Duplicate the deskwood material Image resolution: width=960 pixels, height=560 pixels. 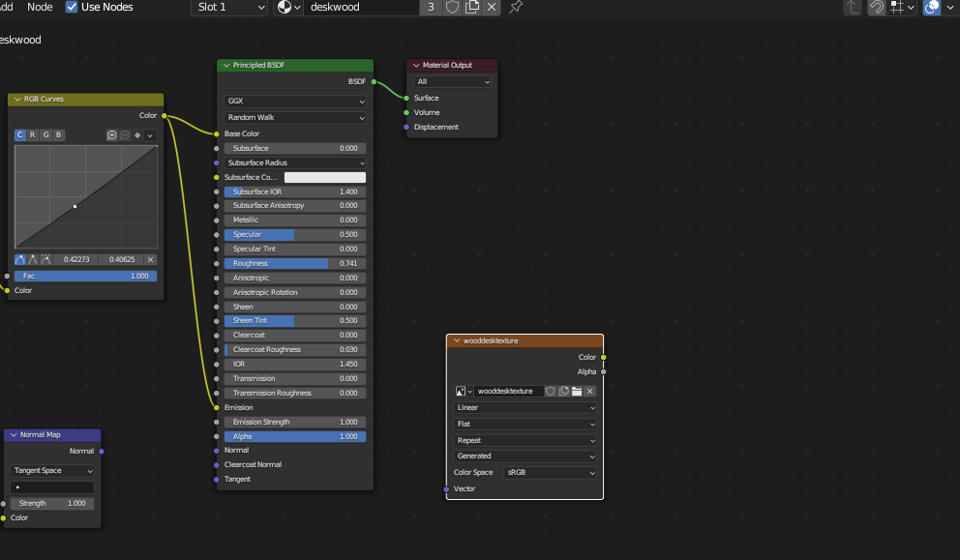point(472,8)
